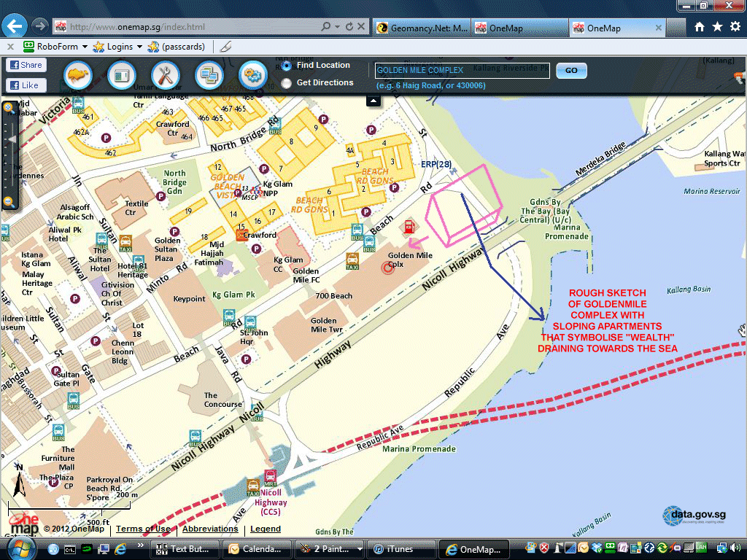This screenshot has height=560, width=747.
Task: Open the Legend link
Action: click(265, 529)
